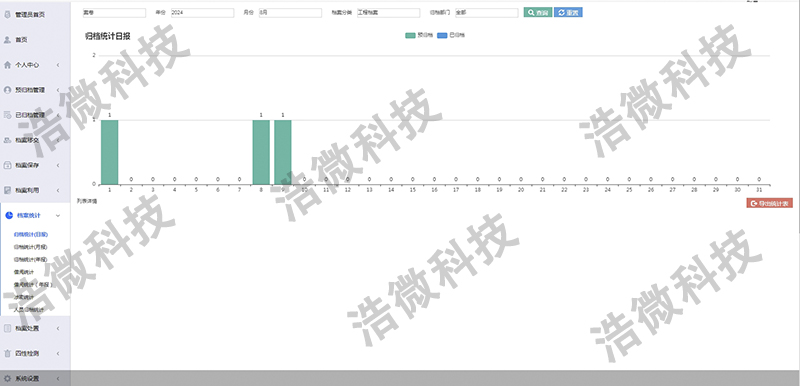Viewport: 800px width, 386px height.
Task: Click the y-axis label 2
Action: 93,55
